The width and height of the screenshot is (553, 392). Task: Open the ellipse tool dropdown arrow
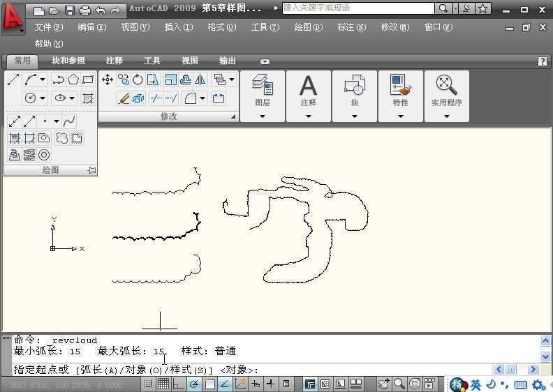coord(72,98)
